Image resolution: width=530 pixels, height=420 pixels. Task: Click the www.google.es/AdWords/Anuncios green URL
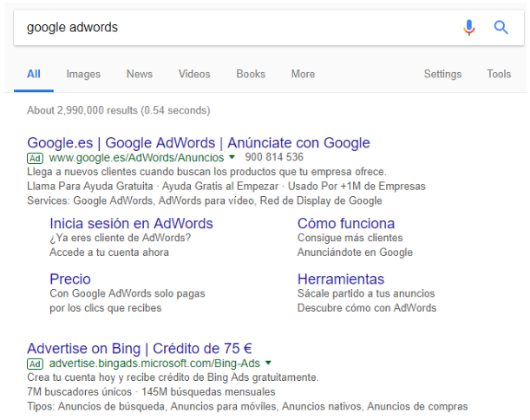point(136,158)
